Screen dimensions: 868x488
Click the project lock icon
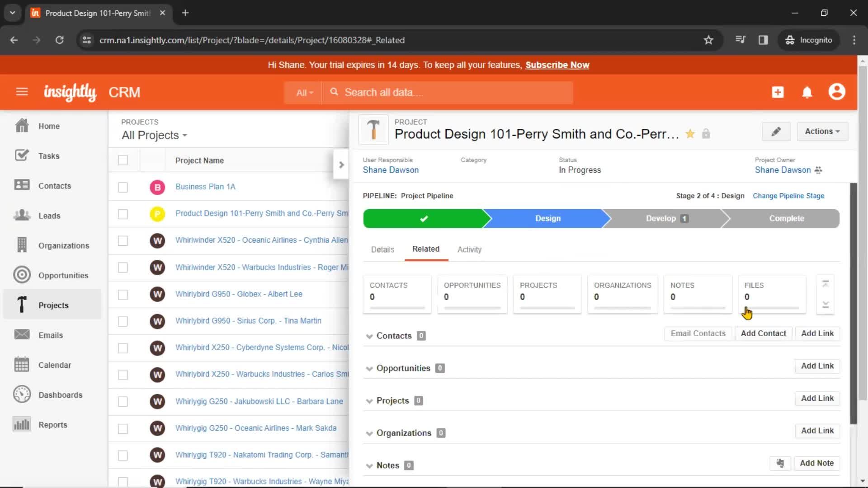pos(706,134)
